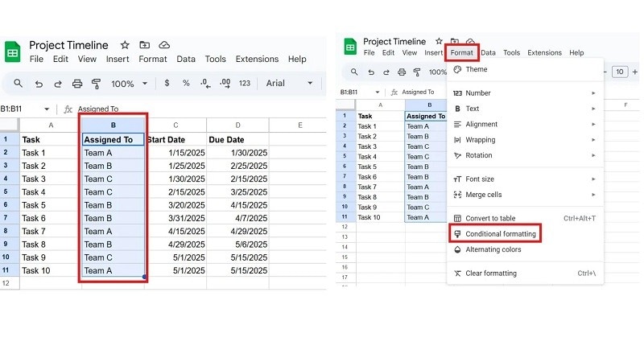This screenshot has height=362, width=644.
Task: Click the Task 6 cell in the right screenshot
Action: (380, 177)
